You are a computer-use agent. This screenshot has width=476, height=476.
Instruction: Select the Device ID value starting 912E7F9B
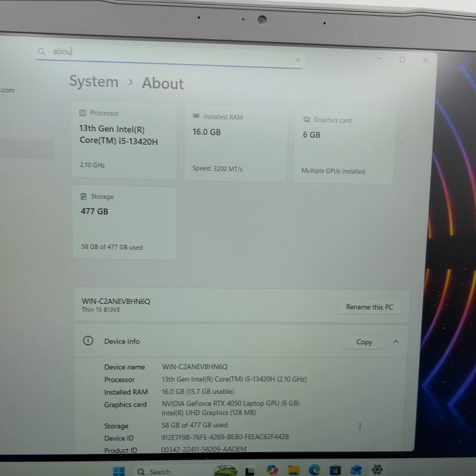tap(225, 437)
